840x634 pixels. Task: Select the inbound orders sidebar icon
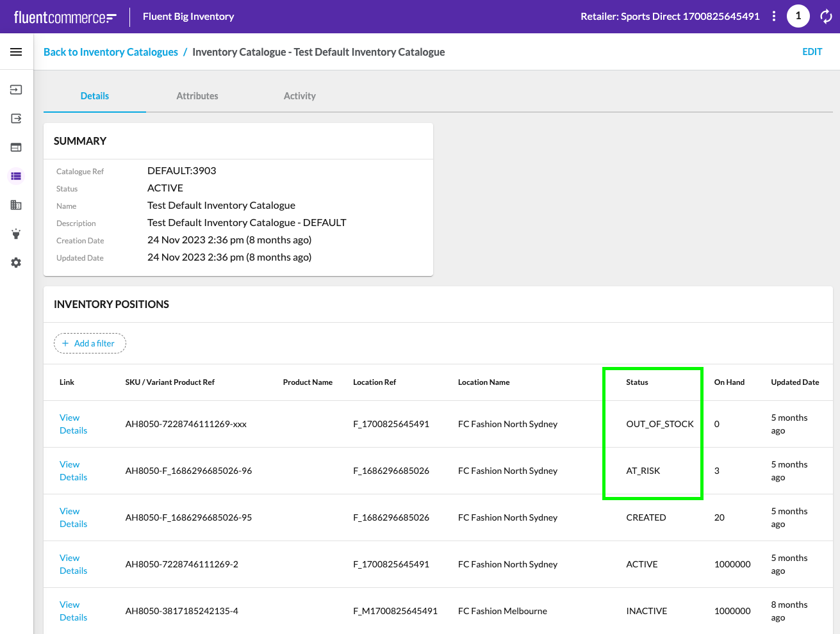16,90
